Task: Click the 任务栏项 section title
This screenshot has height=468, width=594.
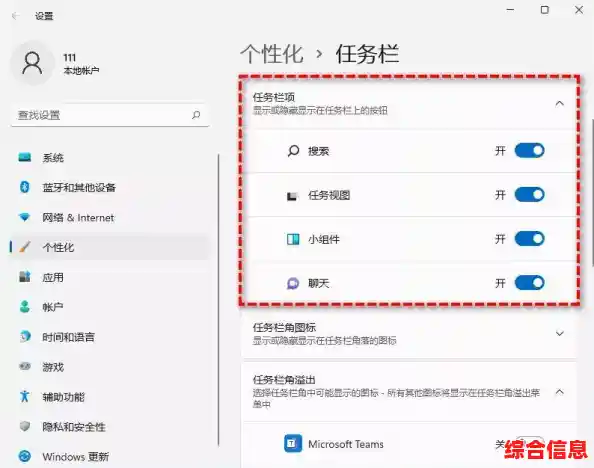Action: 274,97
